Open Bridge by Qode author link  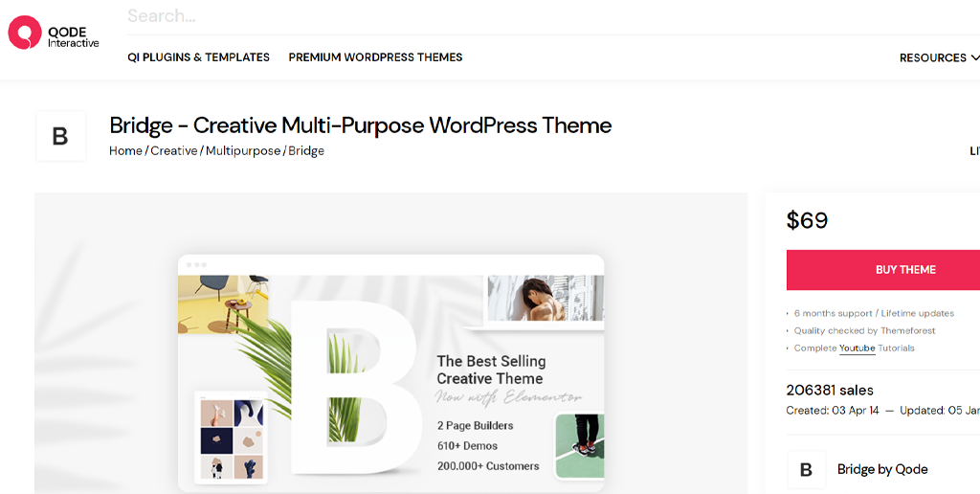coord(882,470)
